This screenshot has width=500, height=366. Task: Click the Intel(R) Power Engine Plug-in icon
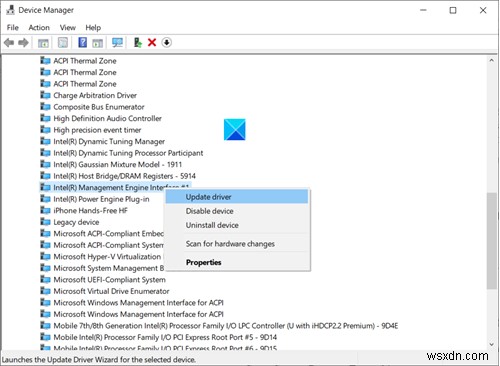coord(45,199)
